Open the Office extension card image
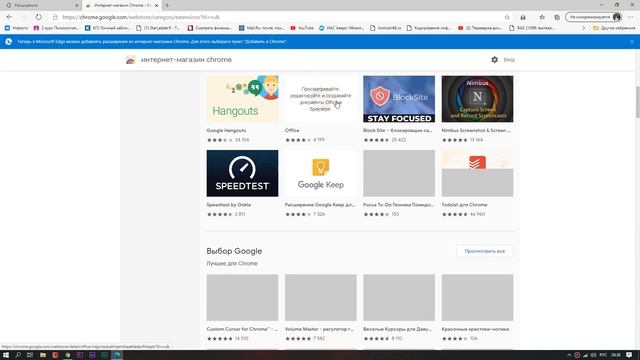Image resolution: width=640 pixels, height=360 pixels. (321, 99)
